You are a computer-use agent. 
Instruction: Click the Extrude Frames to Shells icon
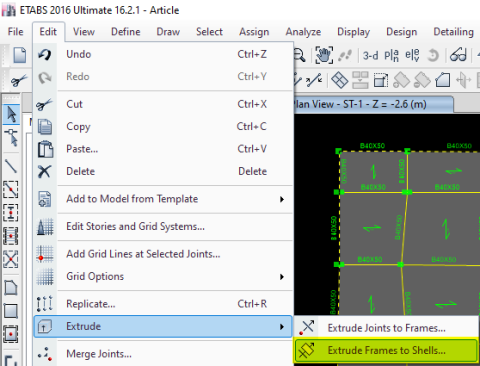pyautogui.click(x=307, y=350)
